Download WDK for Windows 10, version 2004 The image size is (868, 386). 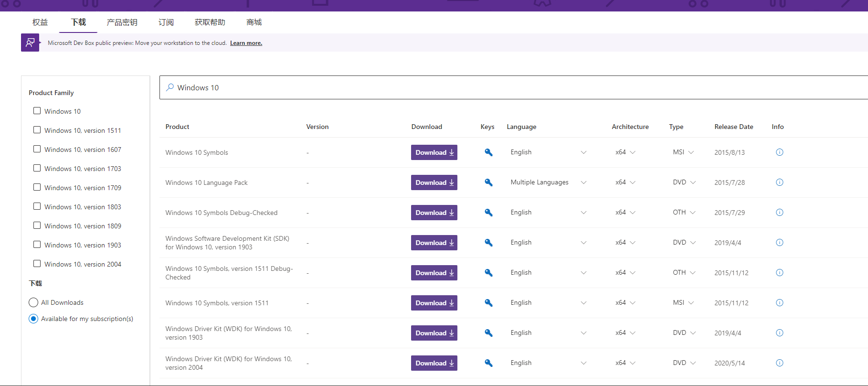[434, 363]
